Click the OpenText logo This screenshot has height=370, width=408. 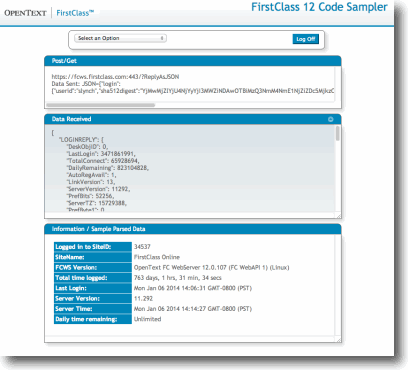(x=25, y=13)
